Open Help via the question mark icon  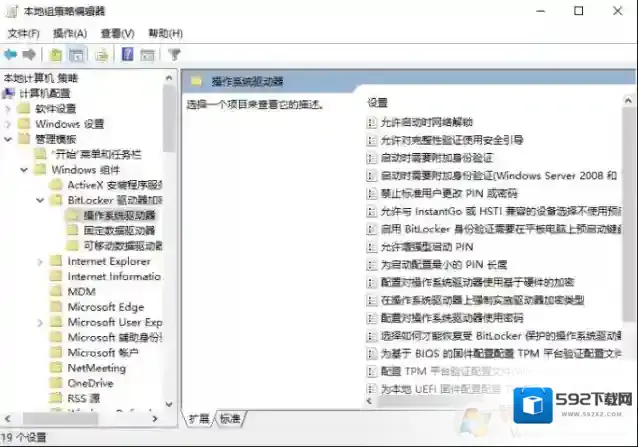click(128, 54)
